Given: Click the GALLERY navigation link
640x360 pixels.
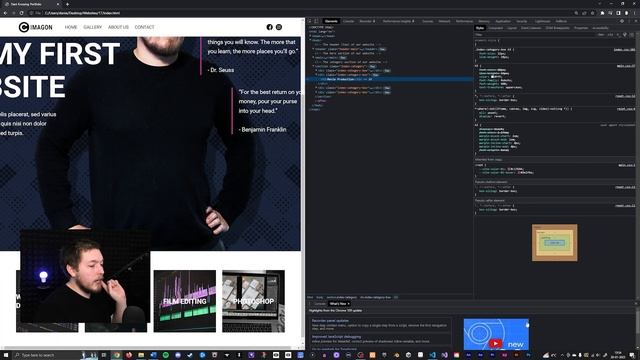Looking at the screenshot, I should click(93, 27).
